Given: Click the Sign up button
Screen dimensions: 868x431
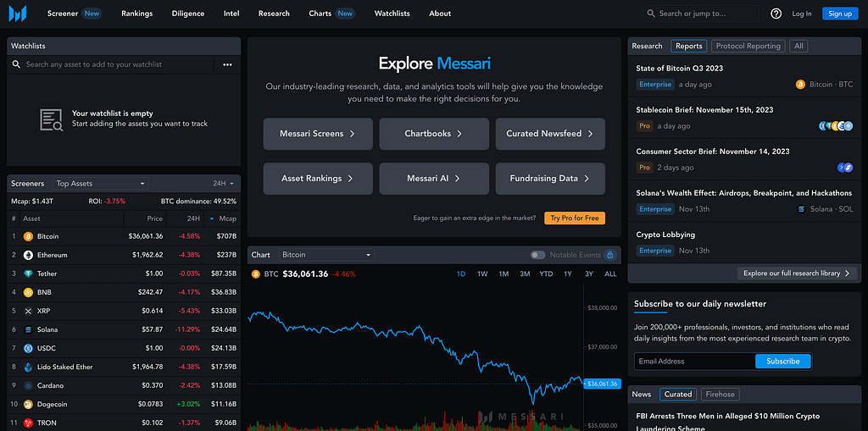Looking at the screenshot, I should coord(840,14).
